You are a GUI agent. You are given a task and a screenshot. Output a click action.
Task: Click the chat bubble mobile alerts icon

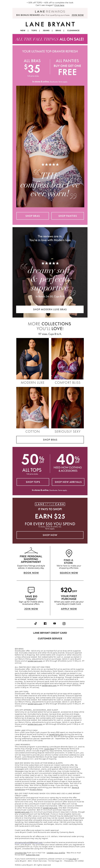point(31,590)
